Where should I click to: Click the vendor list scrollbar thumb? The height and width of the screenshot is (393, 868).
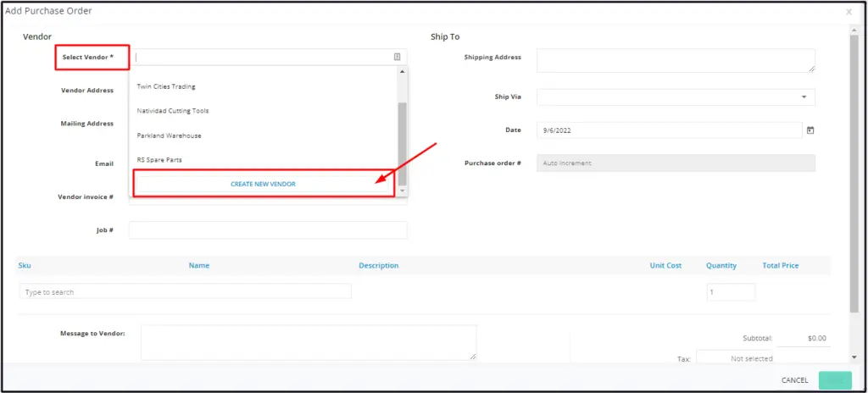(x=403, y=144)
